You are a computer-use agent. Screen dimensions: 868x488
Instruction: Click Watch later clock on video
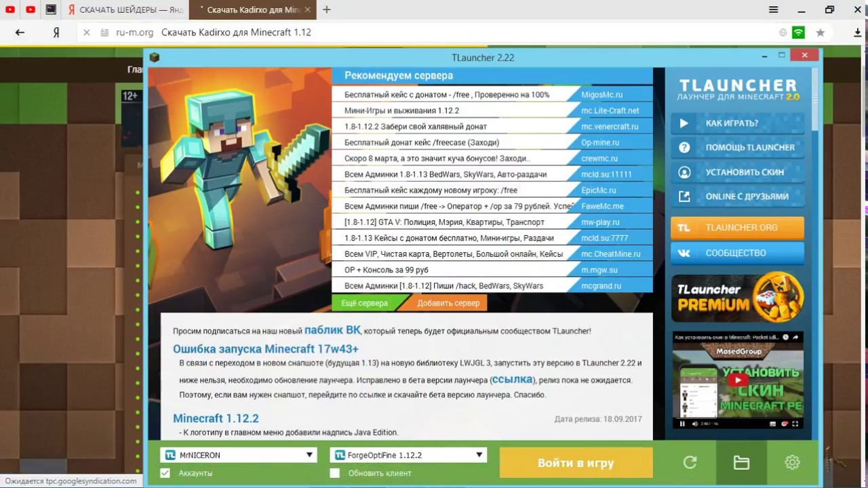point(786,337)
